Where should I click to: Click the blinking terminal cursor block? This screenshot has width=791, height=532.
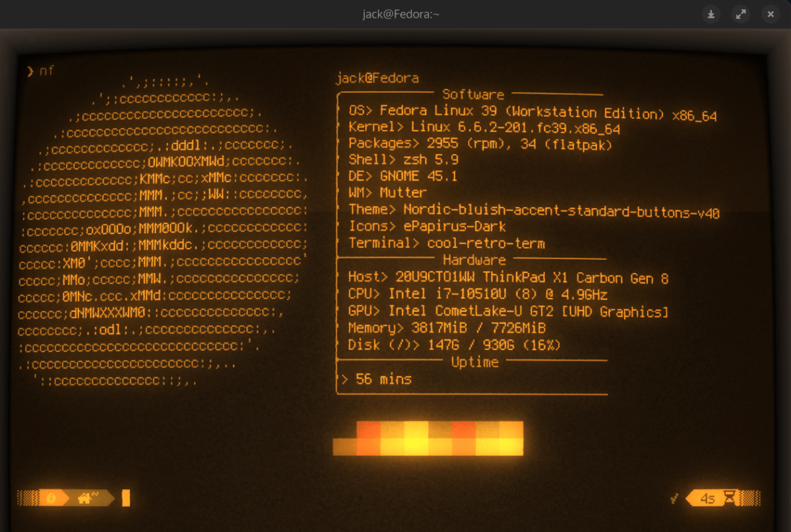(x=126, y=498)
